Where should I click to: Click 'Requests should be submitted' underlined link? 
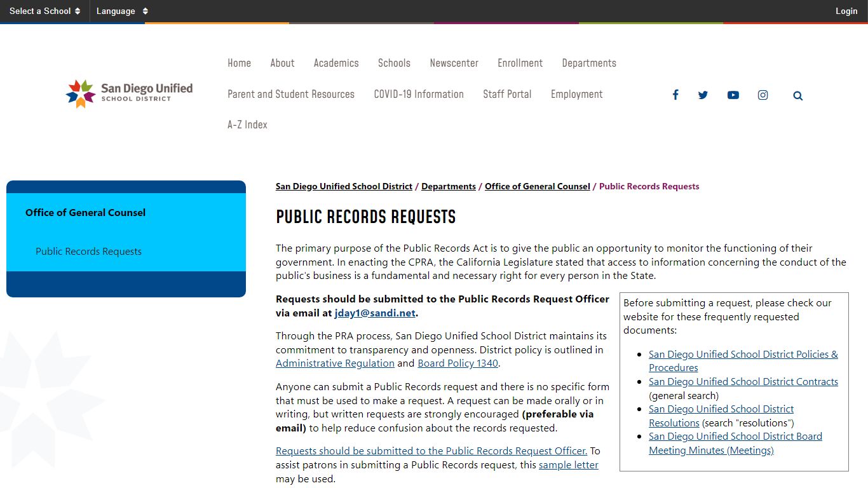pos(431,451)
